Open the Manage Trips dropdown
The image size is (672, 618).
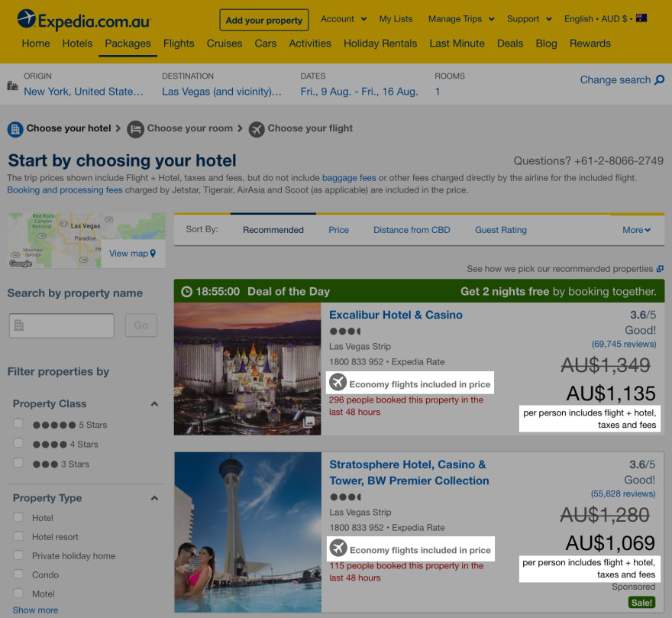tap(461, 19)
